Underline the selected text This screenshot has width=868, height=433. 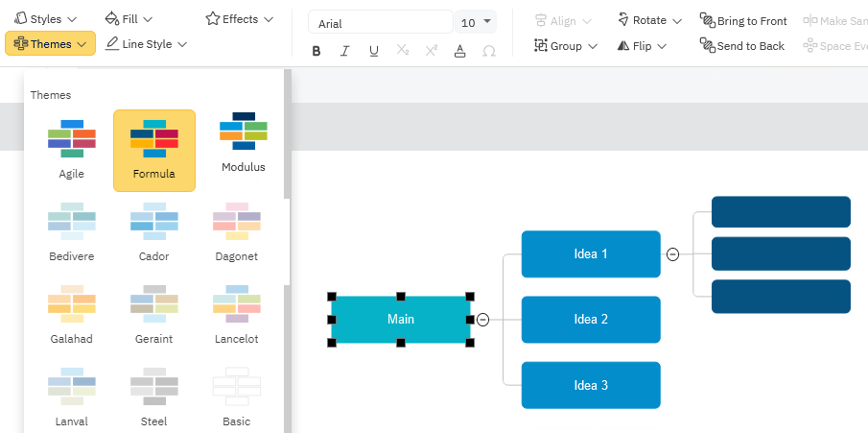[373, 51]
